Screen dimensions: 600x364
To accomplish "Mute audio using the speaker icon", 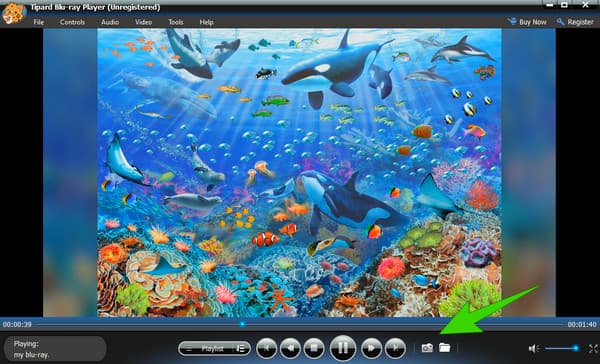I will click(534, 348).
